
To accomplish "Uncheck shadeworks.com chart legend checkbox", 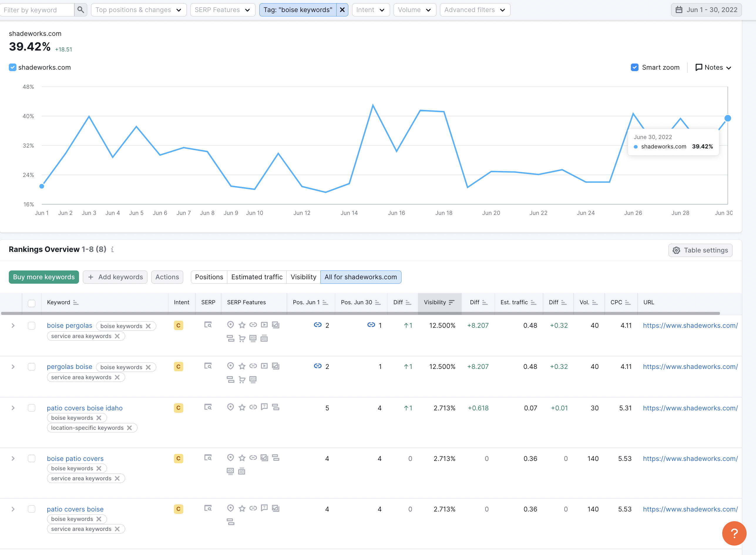I will point(12,68).
